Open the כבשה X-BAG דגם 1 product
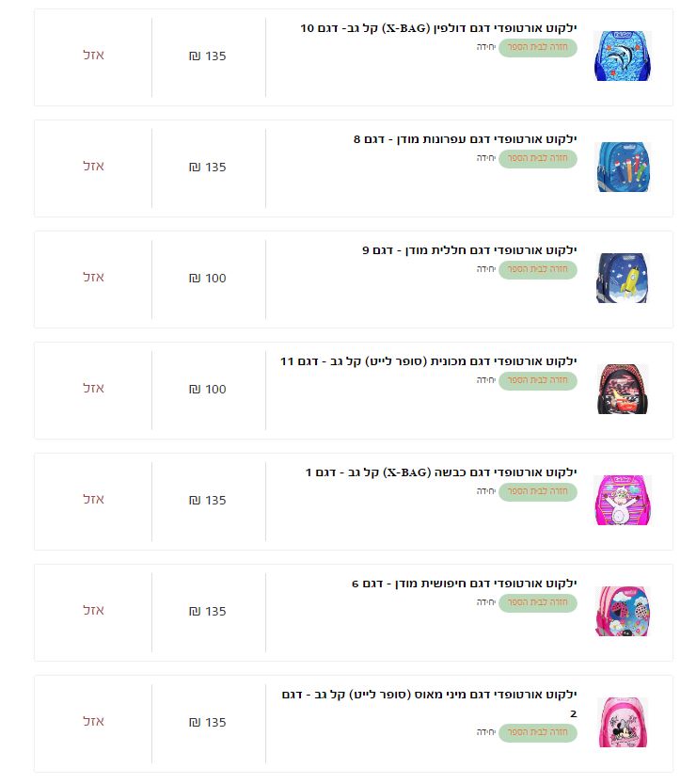Viewport: 696px width, 784px height. (441, 472)
